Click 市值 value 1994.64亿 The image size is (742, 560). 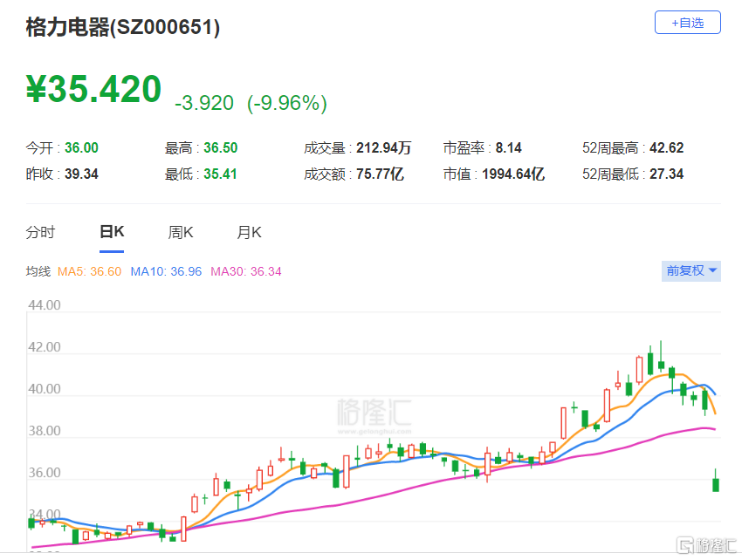[513, 174]
